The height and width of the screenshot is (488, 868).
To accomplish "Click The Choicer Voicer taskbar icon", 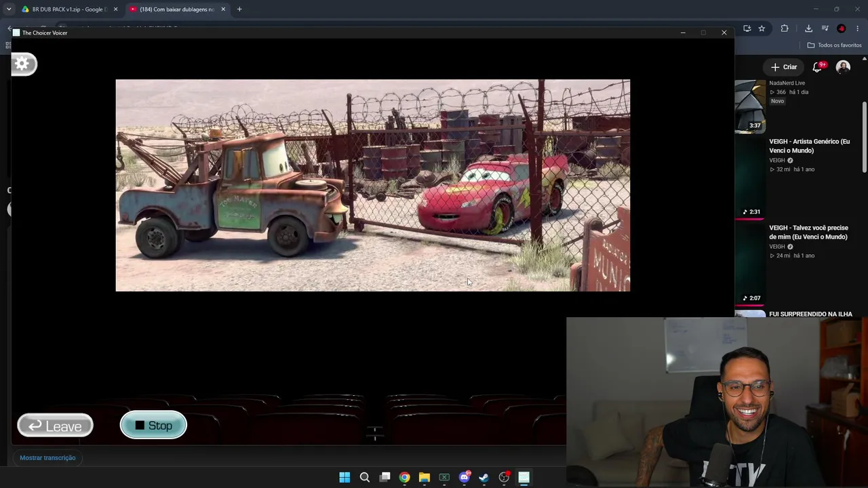I will click(x=524, y=477).
